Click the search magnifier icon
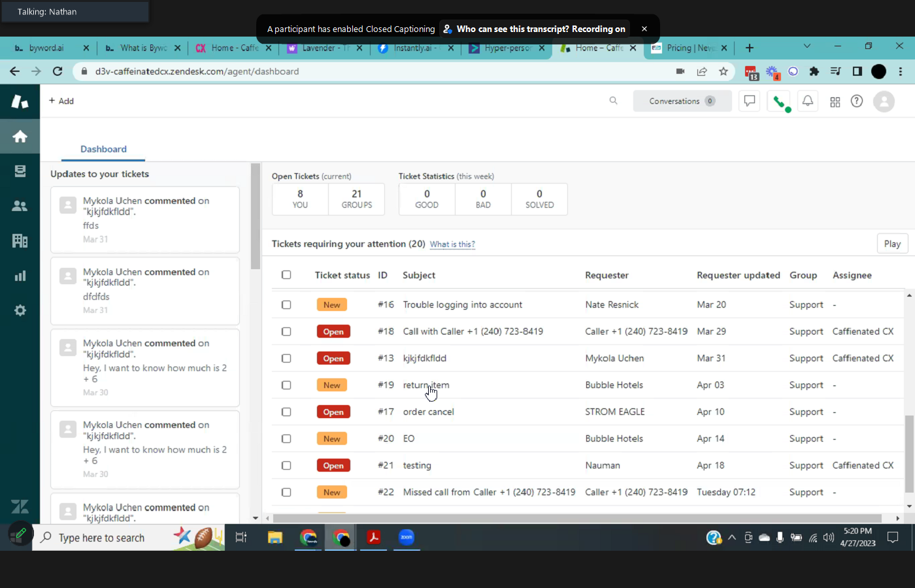 click(x=613, y=101)
